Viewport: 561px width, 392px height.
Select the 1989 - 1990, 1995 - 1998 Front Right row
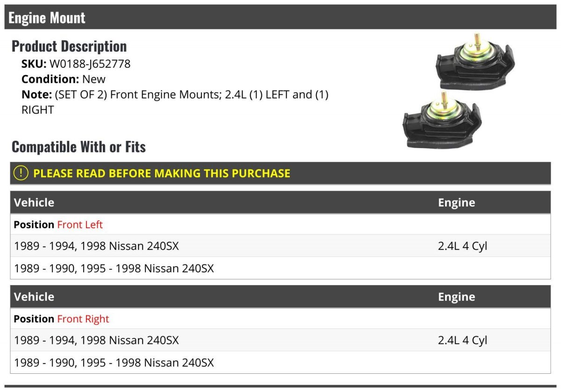[114, 363]
